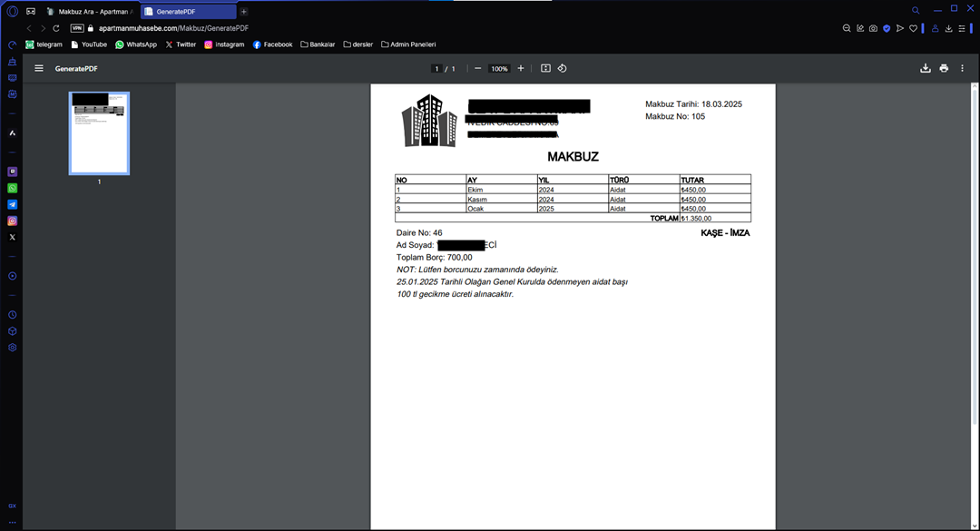
Task: Toggle the VPN badge in address bar
Action: tap(77, 28)
